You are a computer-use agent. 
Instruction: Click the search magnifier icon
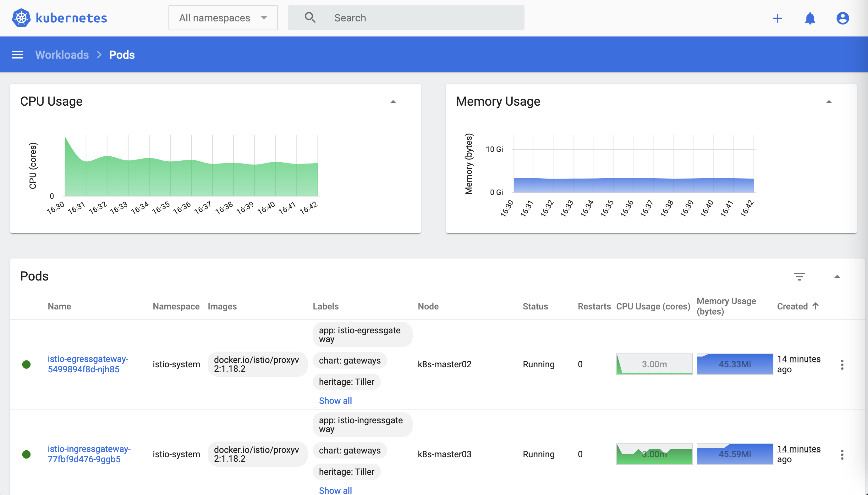point(310,18)
